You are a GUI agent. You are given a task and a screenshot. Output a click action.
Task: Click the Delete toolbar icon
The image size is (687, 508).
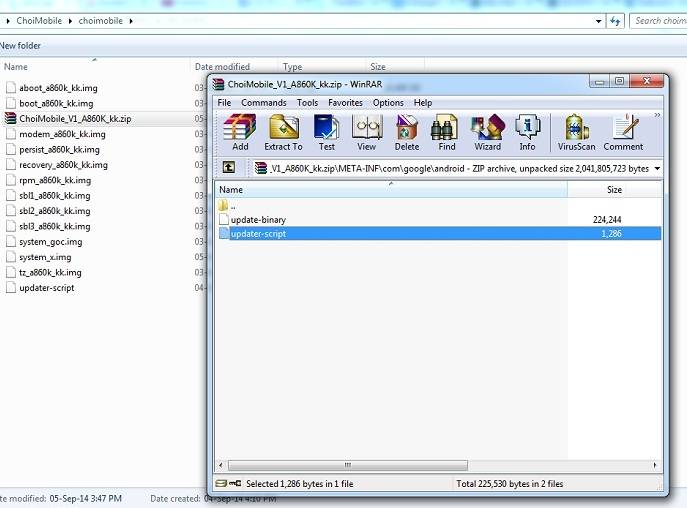[407, 132]
